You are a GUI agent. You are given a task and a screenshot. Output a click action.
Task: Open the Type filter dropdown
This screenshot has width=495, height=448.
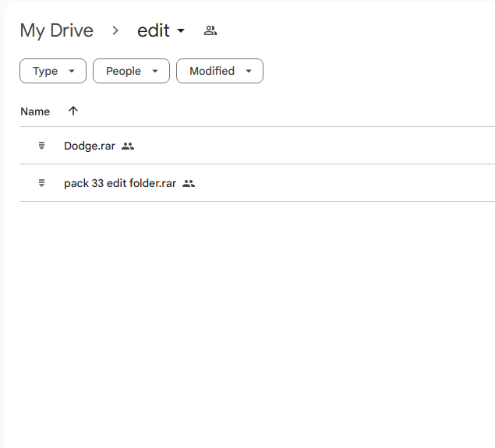[53, 71]
